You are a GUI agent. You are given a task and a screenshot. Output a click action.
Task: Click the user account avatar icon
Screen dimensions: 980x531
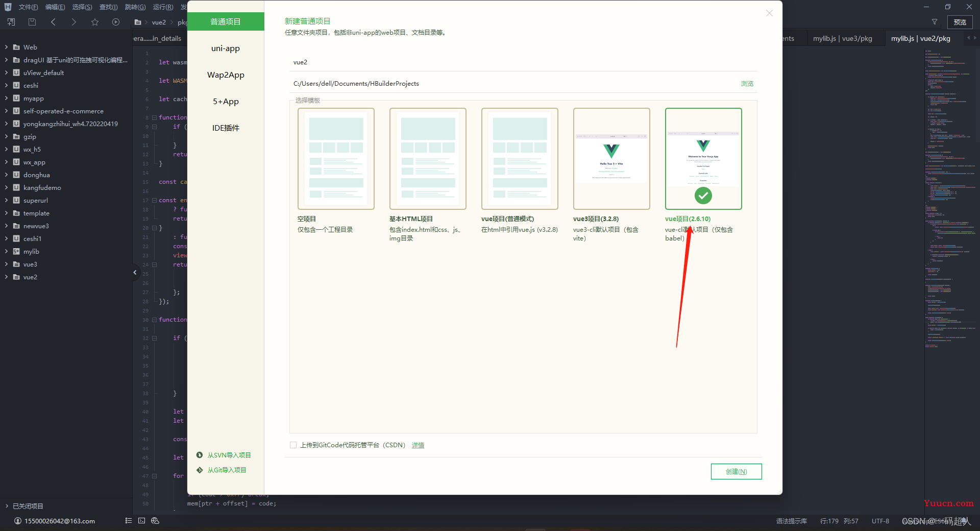pos(18,521)
